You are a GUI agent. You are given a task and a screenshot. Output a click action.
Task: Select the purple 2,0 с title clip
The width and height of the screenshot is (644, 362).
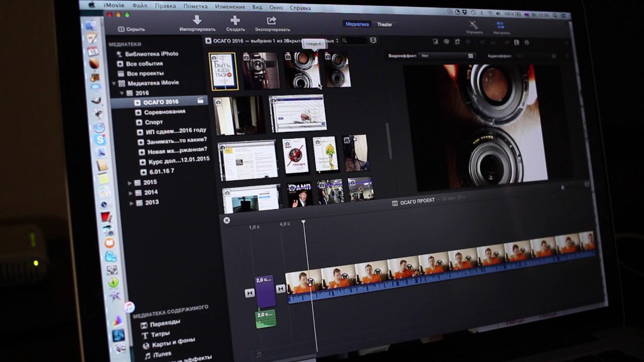point(266,291)
